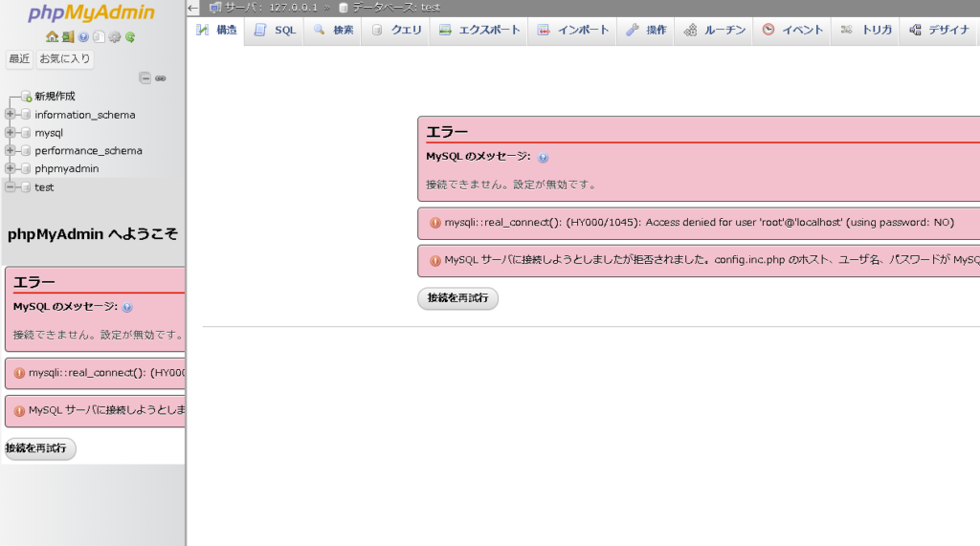The width and height of the screenshot is (980, 546).
Task: Click the information_schema database icon
Action: point(26,115)
